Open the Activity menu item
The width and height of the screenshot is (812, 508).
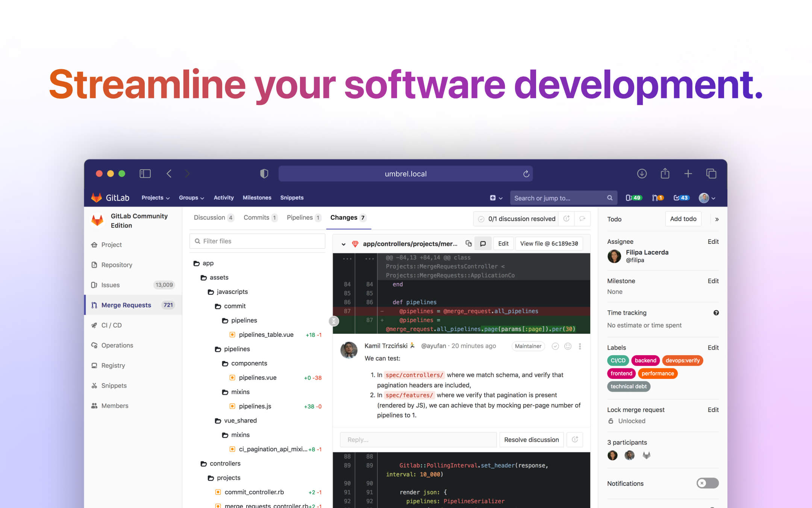click(223, 198)
